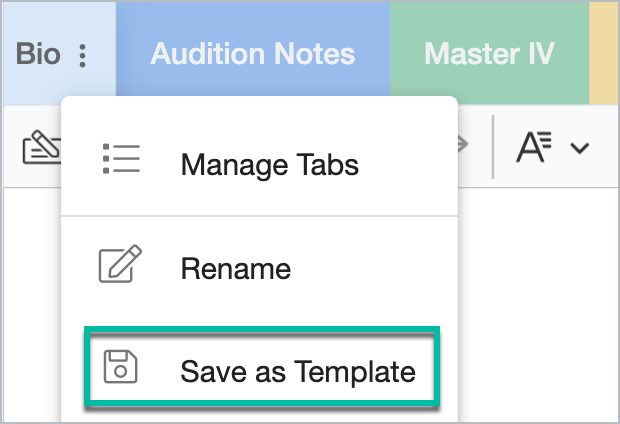Click the pencil-and-square icon beside Rename
The width and height of the screenshot is (620, 424).
click(x=120, y=263)
